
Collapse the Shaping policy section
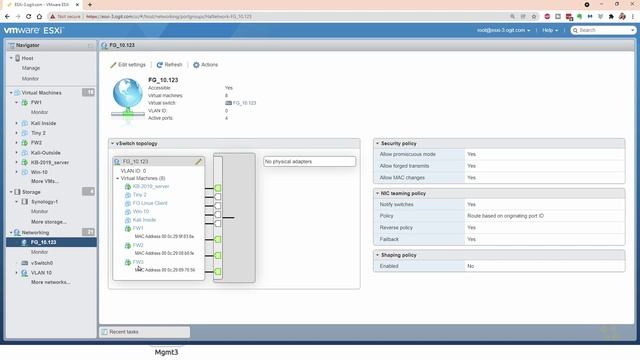[378, 255]
